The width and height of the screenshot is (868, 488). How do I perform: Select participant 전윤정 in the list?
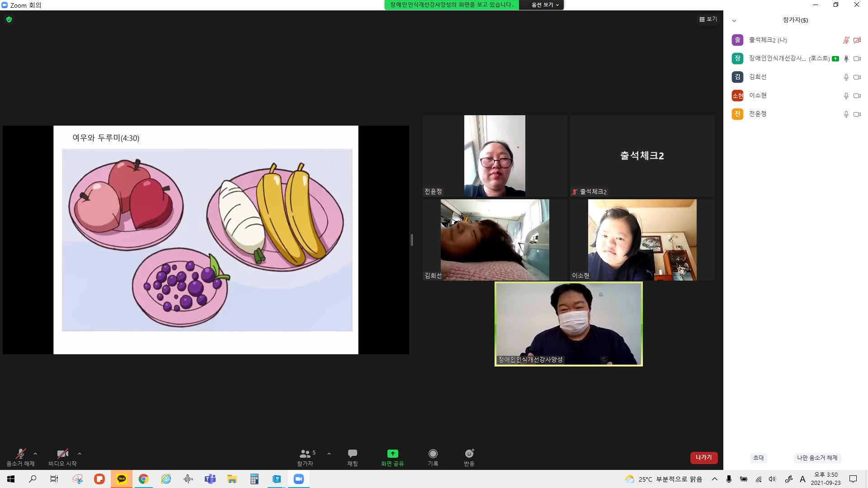pyautogui.click(x=796, y=114)
